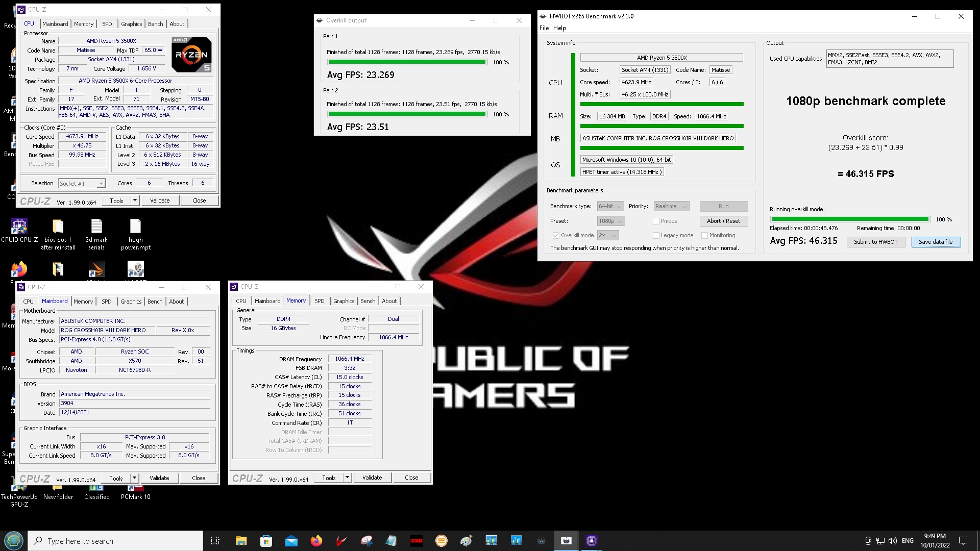980x551 pixels.
Task: Select the DRAM Frequency 1066.4 MHz value
Action: [x=350, y=359]
